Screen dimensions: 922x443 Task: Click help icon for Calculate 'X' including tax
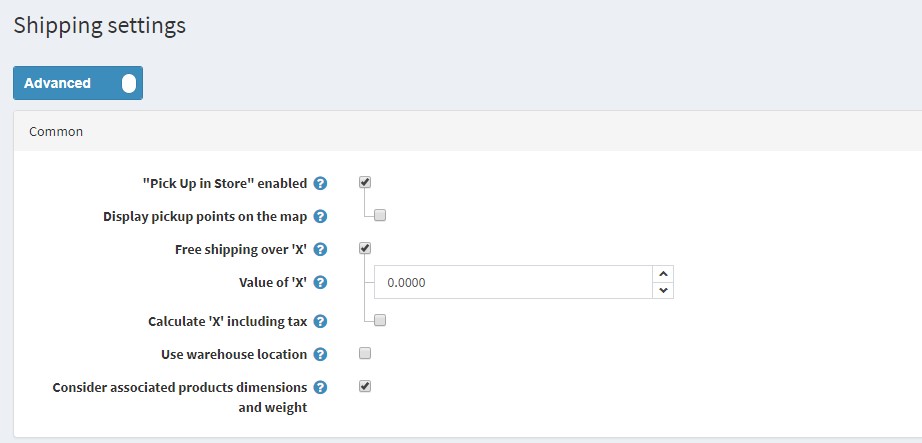(320, 322)
